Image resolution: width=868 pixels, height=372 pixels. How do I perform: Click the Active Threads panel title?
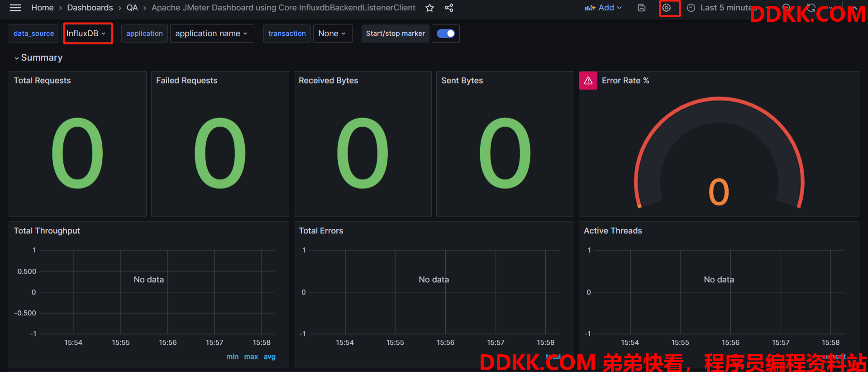(x=613, y=231)
